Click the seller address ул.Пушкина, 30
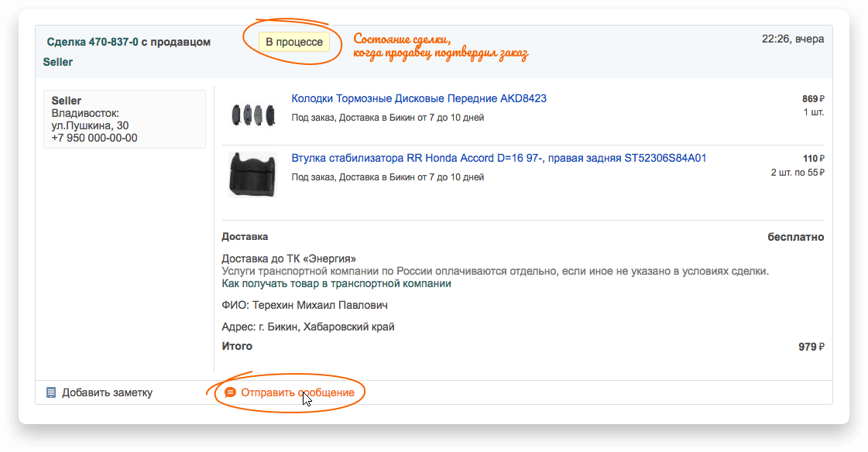The image size is (868, 452). 90,125
